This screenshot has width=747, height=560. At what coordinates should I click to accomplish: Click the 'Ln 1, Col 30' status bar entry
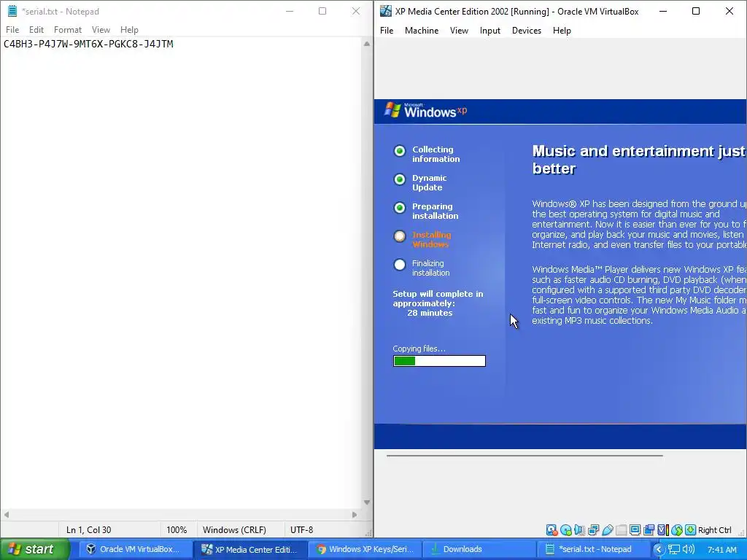coord(88,529)
